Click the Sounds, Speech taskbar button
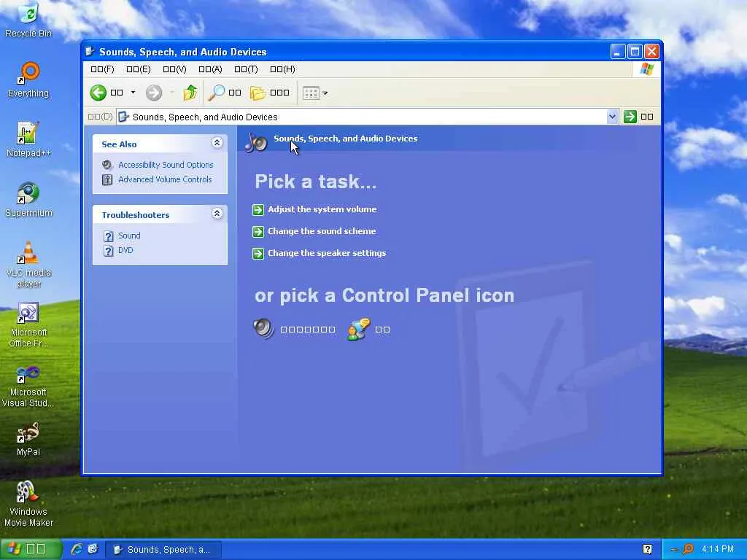The image size is (747, 560). 163,550
